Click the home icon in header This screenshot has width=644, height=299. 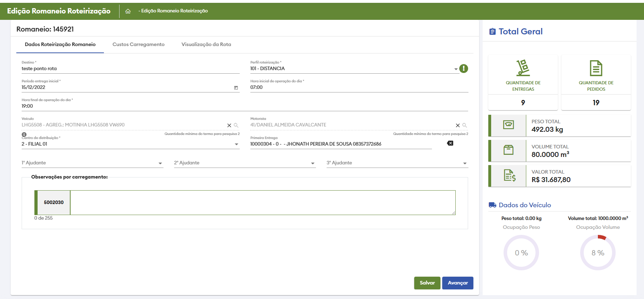[128, 11]
